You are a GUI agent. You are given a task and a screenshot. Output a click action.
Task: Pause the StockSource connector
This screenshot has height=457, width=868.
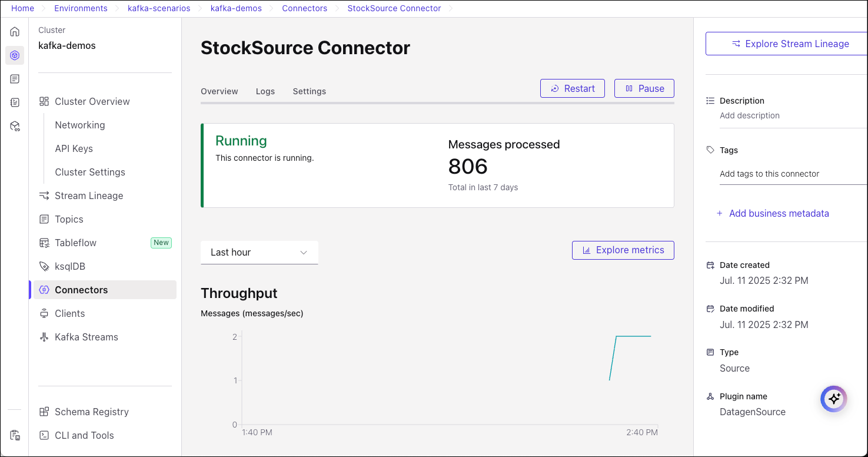pyautogui.click(x=644, y=88)
